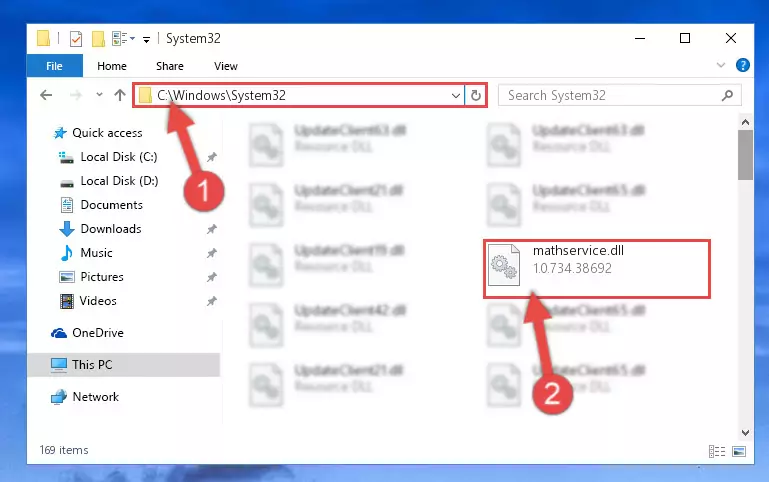Click the C:\Windows\System32 address field

(299, 95)
